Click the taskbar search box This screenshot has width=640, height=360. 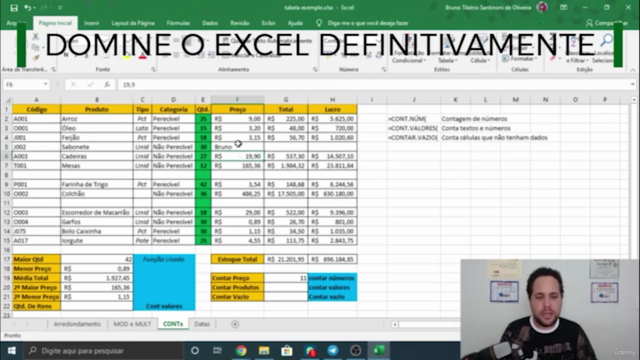tap(104, 351)
